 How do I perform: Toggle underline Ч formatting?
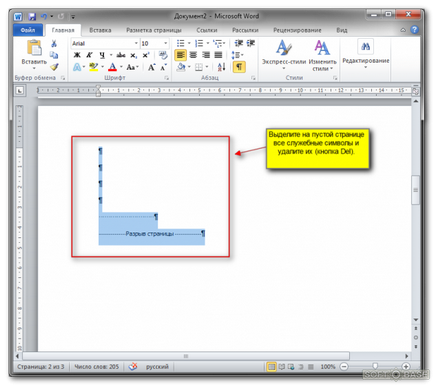click(x=102, y=55)
